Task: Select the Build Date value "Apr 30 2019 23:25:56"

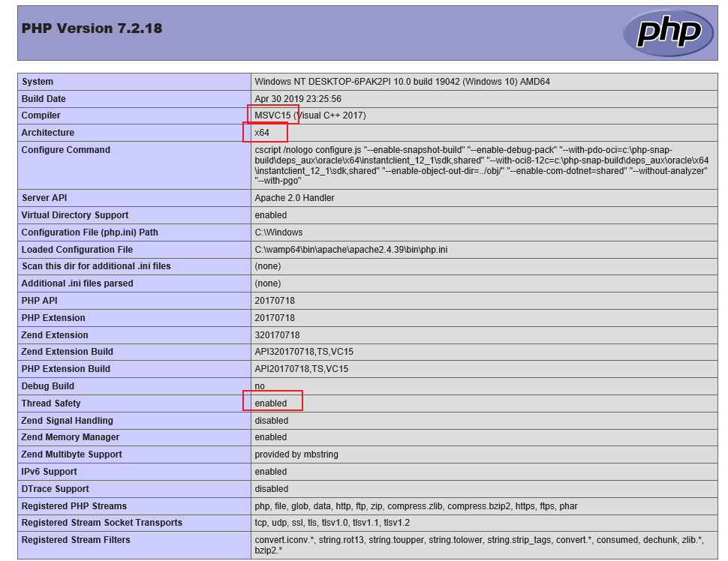Action: point(298,99)
